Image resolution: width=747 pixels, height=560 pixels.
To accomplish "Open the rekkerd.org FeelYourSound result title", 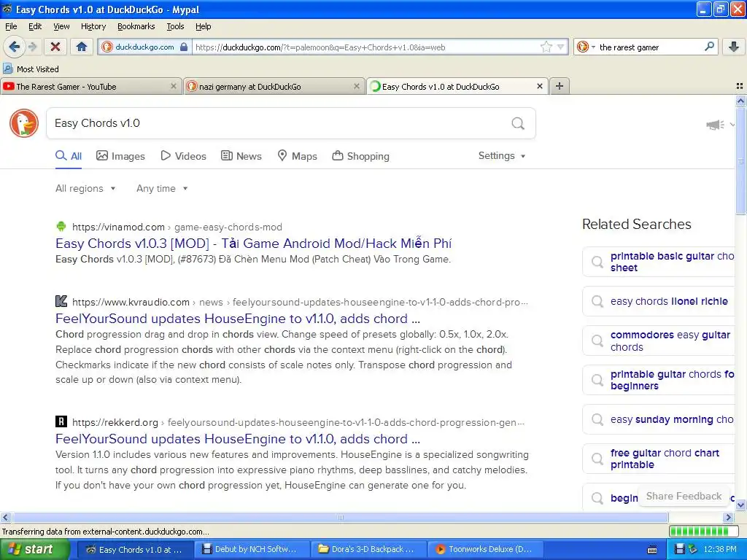I will pos(238,439).
